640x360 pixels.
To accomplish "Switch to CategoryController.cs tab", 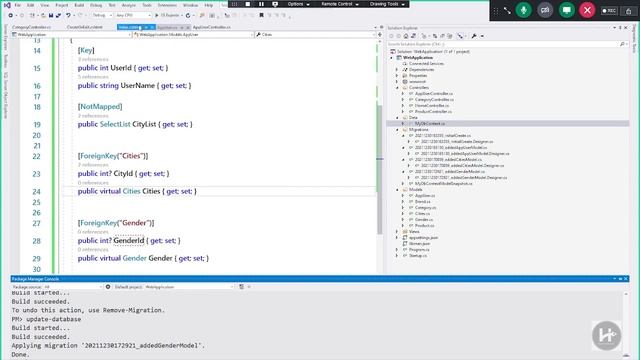I will coord(31,27).
